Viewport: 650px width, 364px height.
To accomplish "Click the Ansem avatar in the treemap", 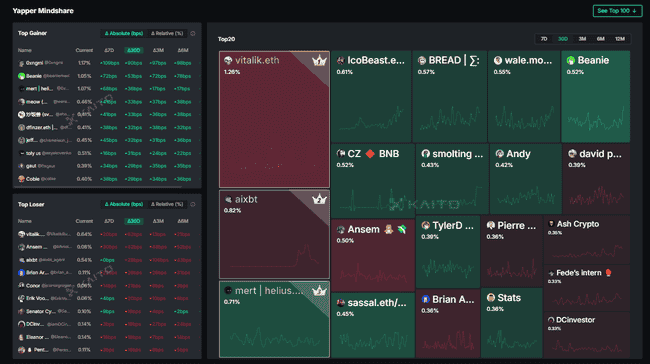I will (341, 230).
